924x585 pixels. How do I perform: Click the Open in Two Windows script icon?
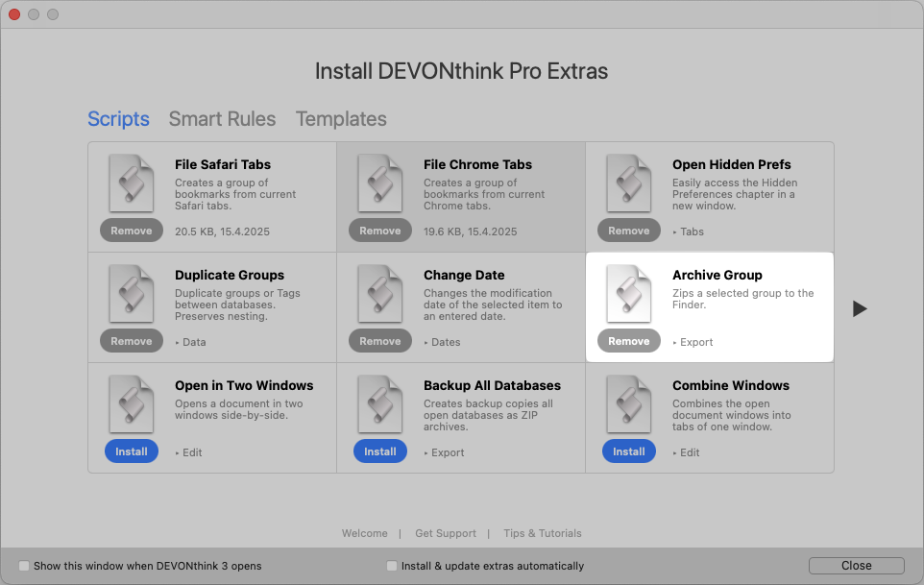point(131,404)
